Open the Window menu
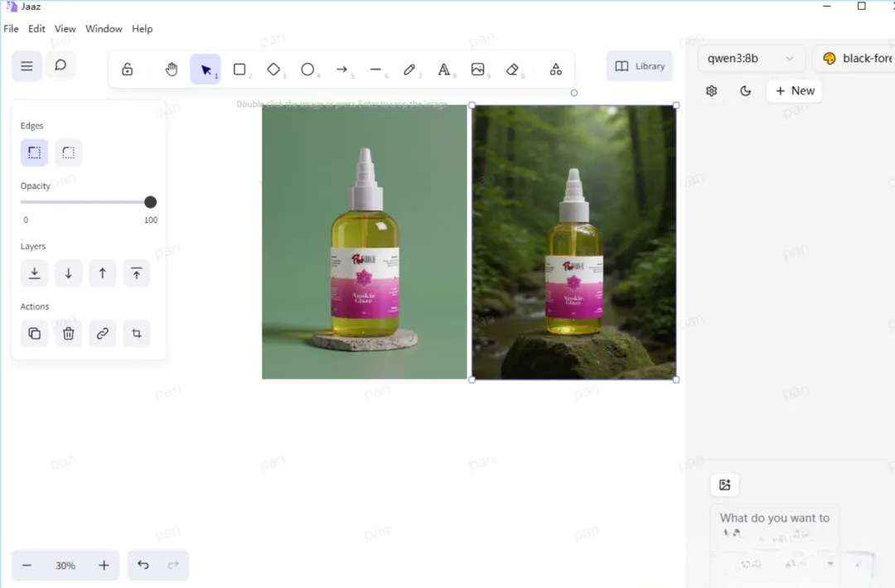The width and height of the screenshot is (895, 588). [x=104, y=28]
